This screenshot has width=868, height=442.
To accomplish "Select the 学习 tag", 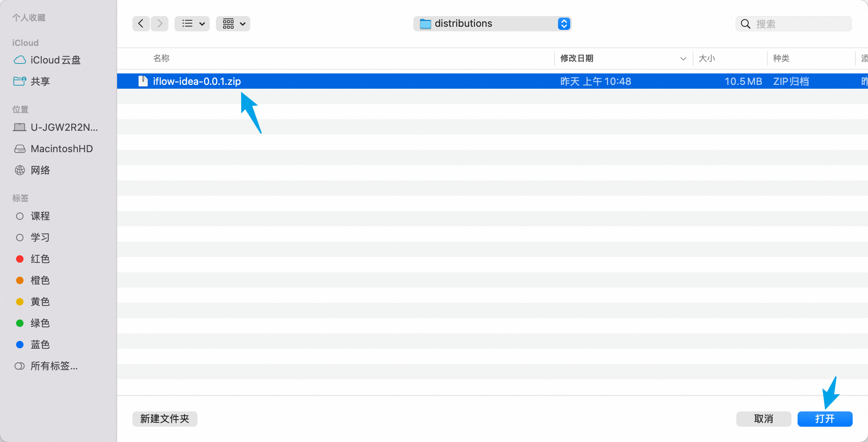I will 40,237.
